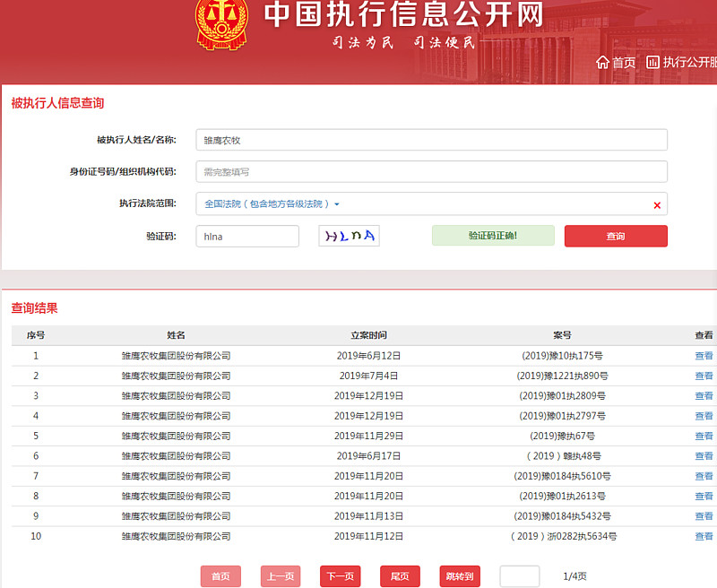
Task: Click the 被执行人信息查询 section heading
Action: (57, 103)
